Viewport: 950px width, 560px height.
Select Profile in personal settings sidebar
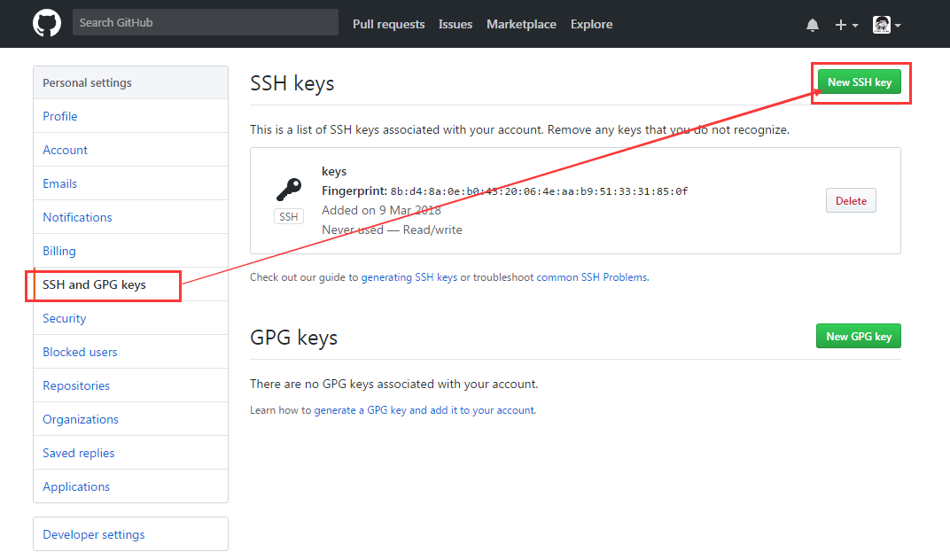[60, 116]
